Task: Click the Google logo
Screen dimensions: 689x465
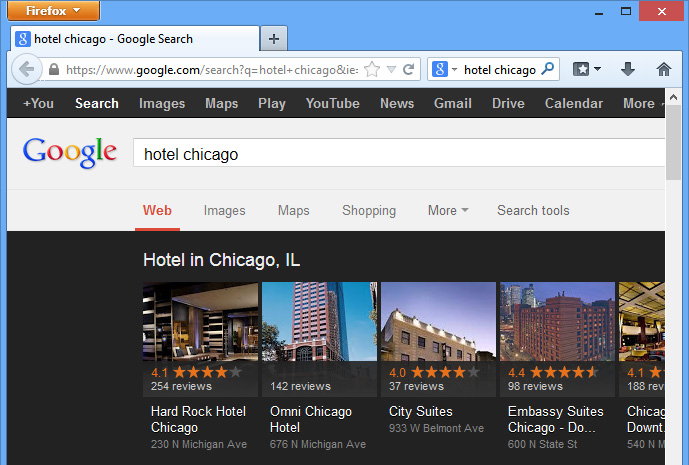Action: (x=70, y=152)
